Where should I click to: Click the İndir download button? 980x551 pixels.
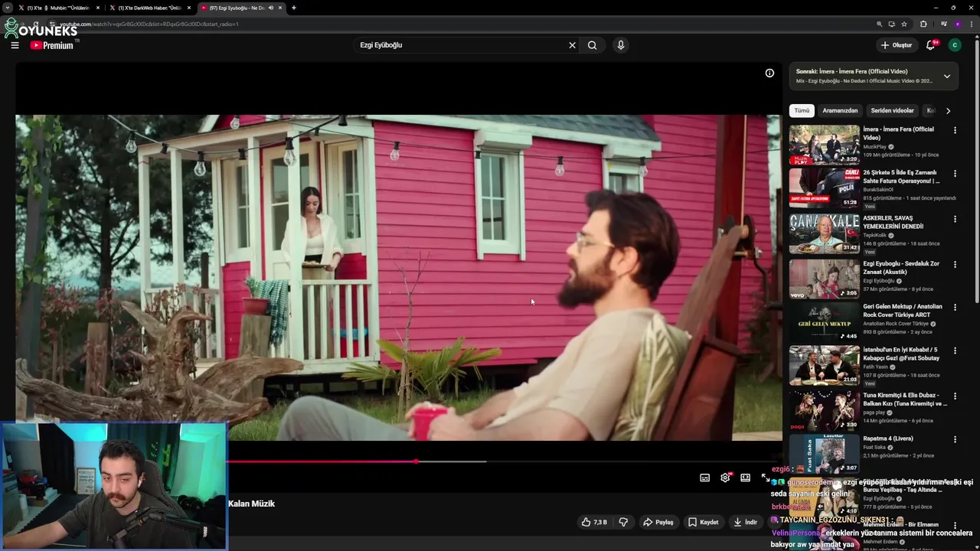(745, 522)
